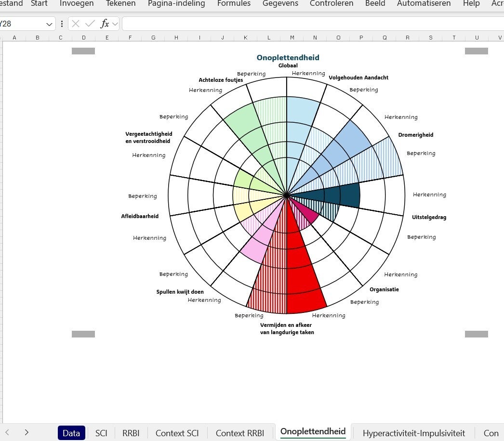Click the dark teal Uitstelgedrag chart segment

347,196
